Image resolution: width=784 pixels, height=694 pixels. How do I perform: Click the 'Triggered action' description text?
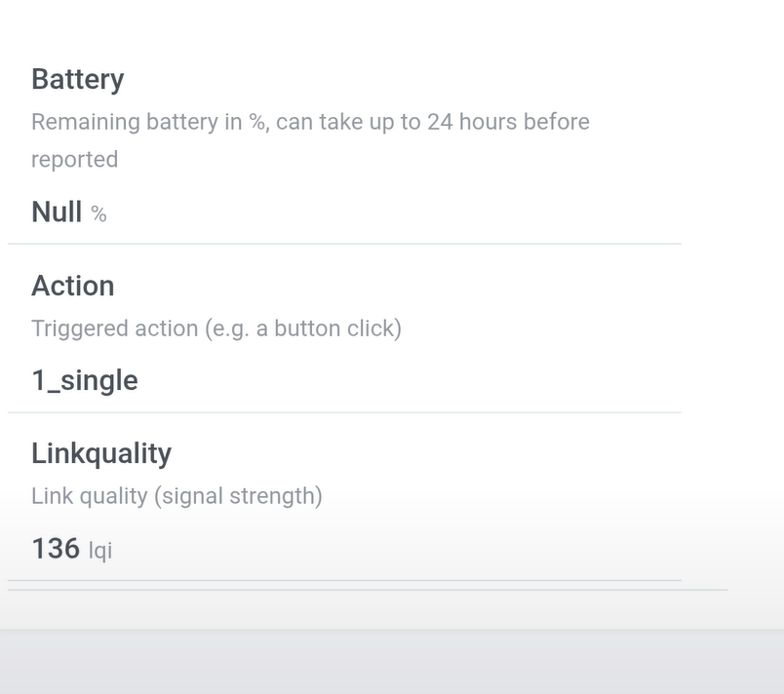coord(114,328)
